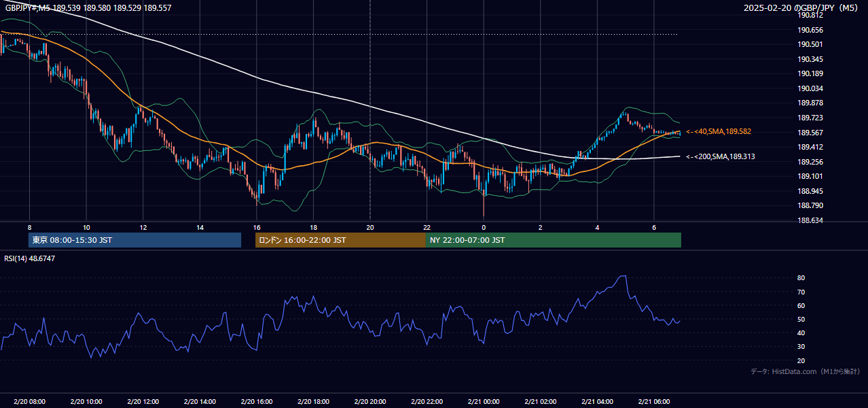Click hour tick '14' below the candlestick chart
This screenshot has width=868, height=408.
200,227
